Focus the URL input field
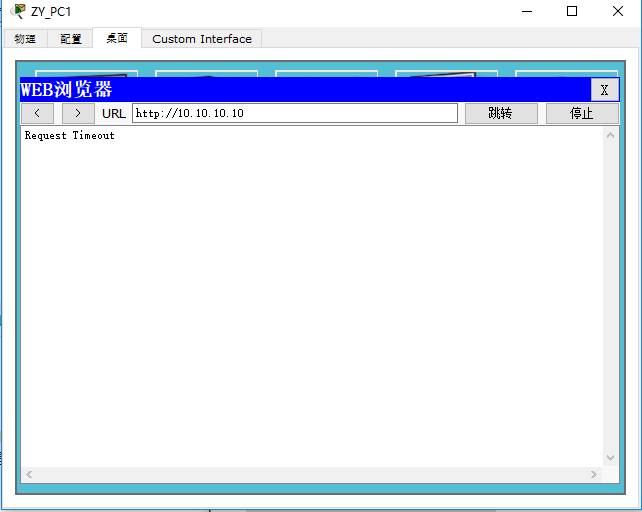Viewport: 642px width, 512px height. click(x=295, y=113)
